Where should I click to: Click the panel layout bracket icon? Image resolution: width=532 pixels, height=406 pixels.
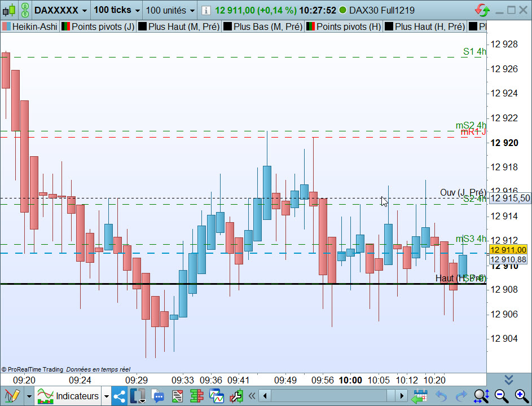coord(138,396)
